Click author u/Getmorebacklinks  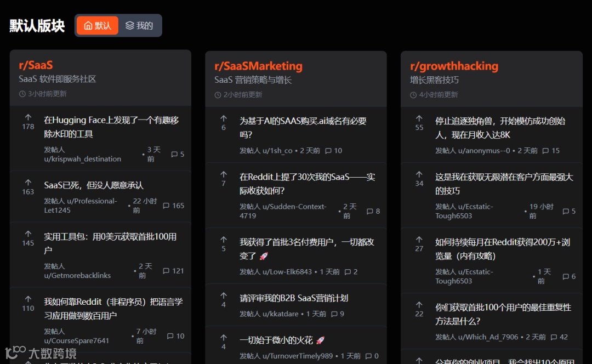[77, 276]
